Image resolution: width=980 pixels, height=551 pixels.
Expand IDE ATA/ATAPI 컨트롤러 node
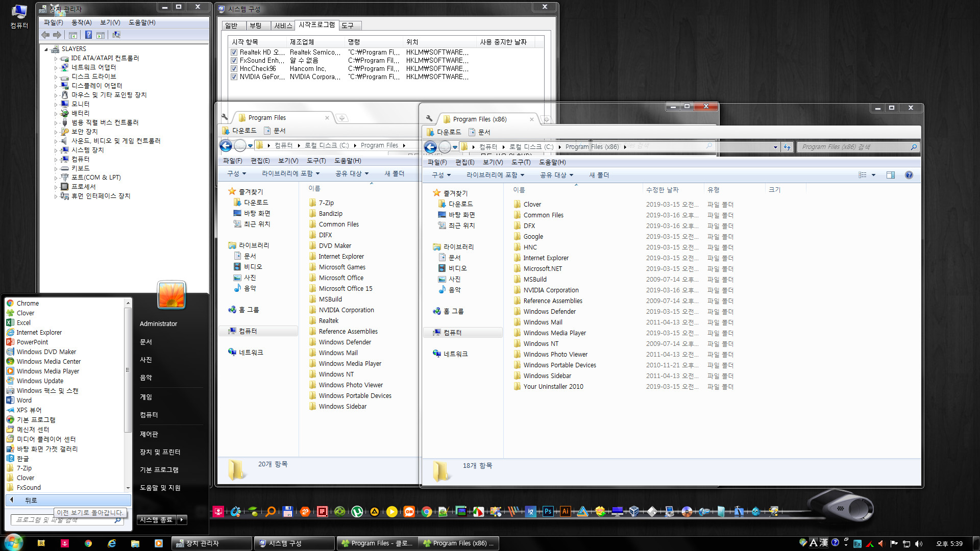coord(56,59)
